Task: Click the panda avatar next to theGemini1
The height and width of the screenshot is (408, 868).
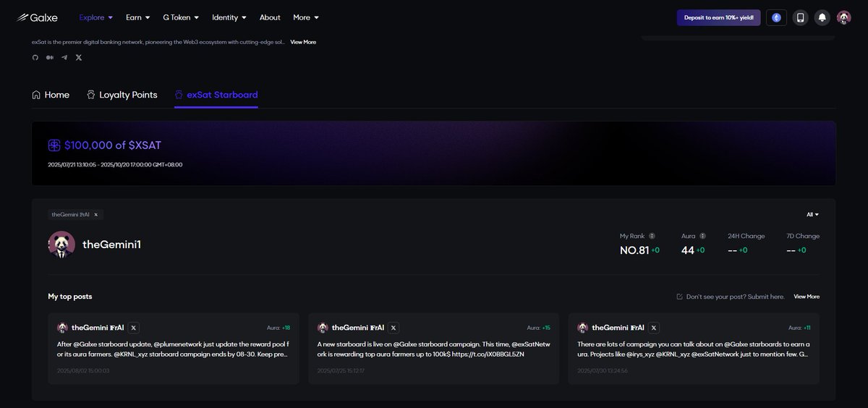Action: point(61,245)
